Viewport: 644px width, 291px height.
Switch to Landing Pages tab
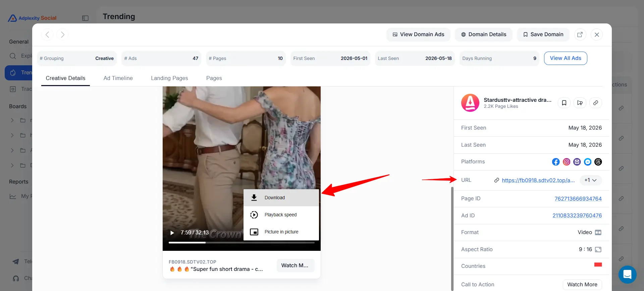click(x=169, y=78)
